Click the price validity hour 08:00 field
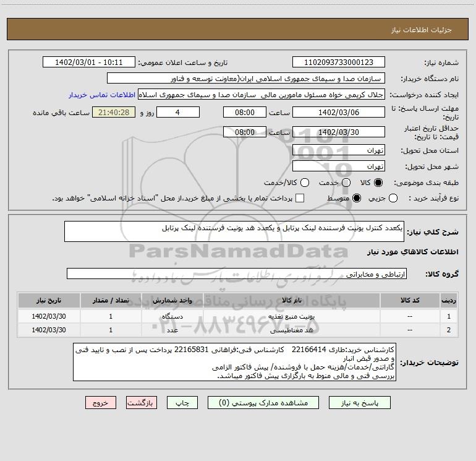 click(x=245, y=132)
